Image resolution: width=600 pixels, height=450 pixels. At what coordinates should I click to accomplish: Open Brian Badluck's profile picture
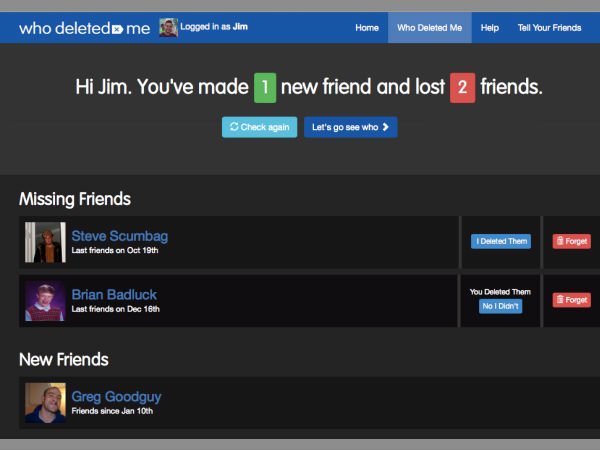[45, 301]
